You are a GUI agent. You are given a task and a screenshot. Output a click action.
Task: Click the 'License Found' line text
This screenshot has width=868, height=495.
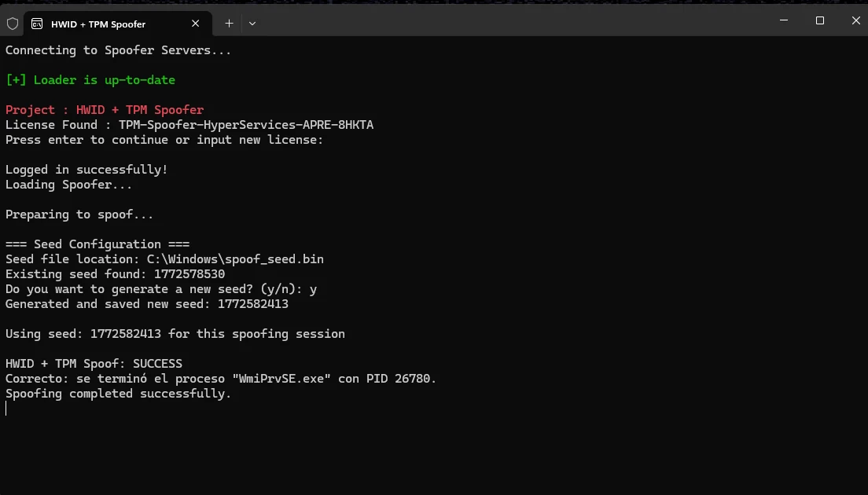pos(189,125)
